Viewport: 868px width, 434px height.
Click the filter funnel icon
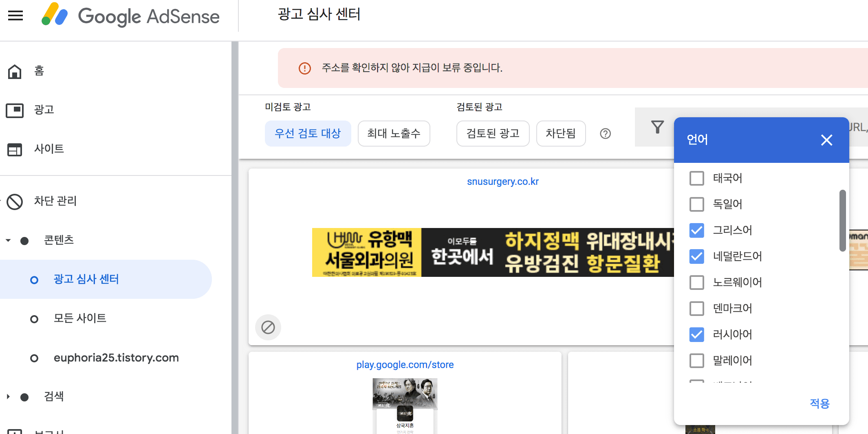click(x=657, y=127)
